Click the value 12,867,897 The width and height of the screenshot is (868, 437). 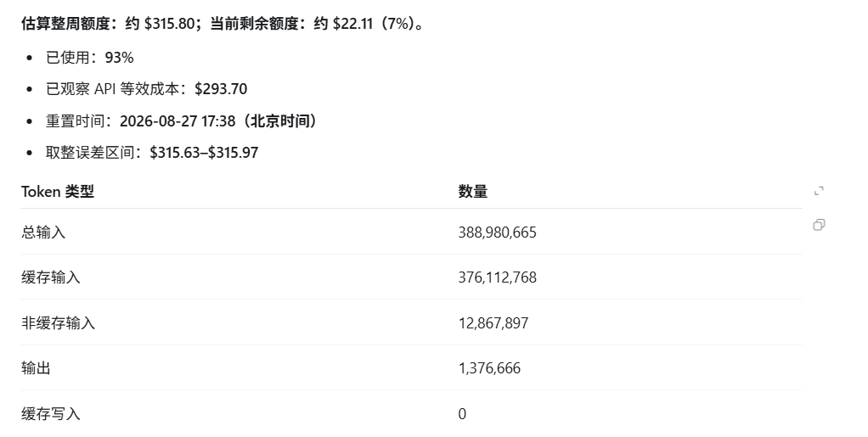(x=493, y=323)
